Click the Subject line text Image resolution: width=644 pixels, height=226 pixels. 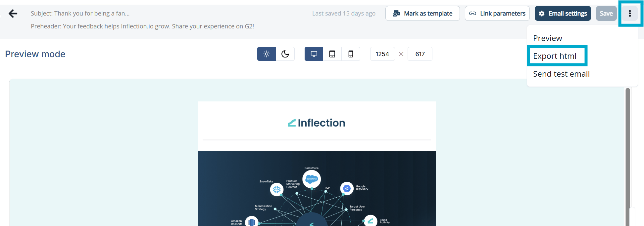pos(80,14)
